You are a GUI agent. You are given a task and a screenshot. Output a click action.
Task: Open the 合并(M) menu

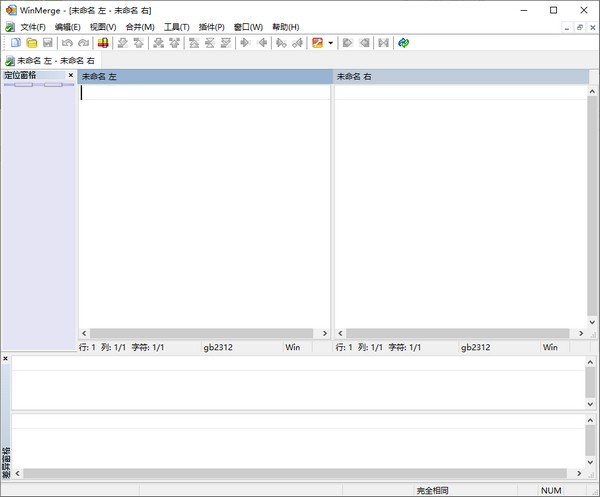(140, 26)
